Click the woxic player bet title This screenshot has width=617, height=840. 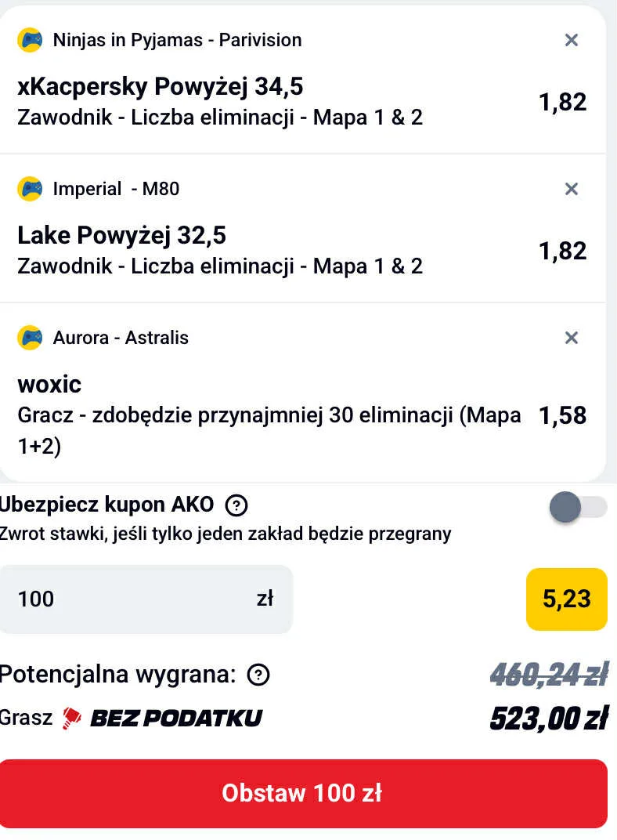coord(49,384)
